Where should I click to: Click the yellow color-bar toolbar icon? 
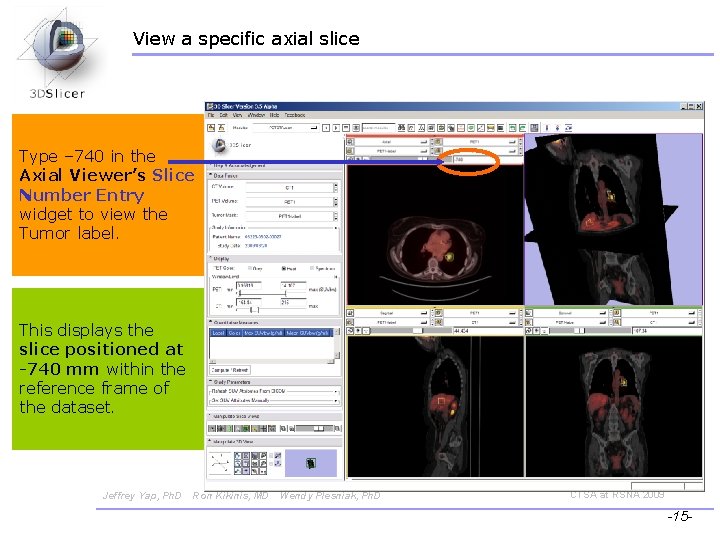click(491, 128)
